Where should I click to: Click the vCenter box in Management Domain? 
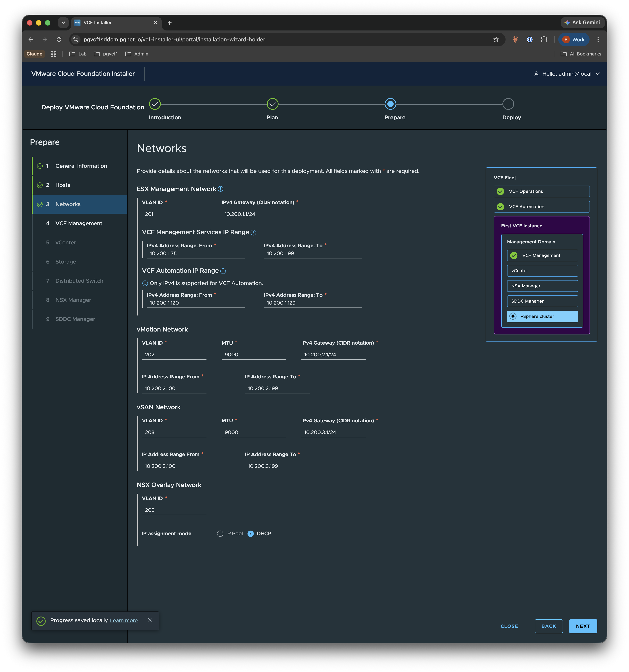(542, 271)
